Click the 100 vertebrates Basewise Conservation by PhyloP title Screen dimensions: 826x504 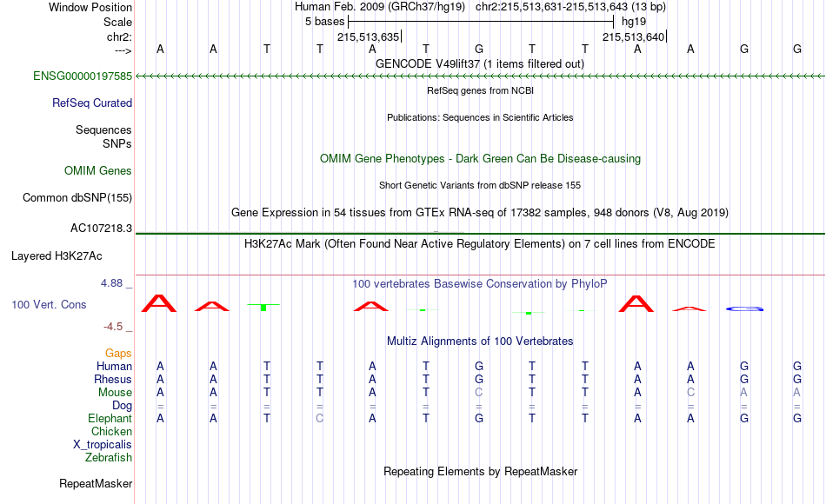pyautogui.click(x=480, y=284)
